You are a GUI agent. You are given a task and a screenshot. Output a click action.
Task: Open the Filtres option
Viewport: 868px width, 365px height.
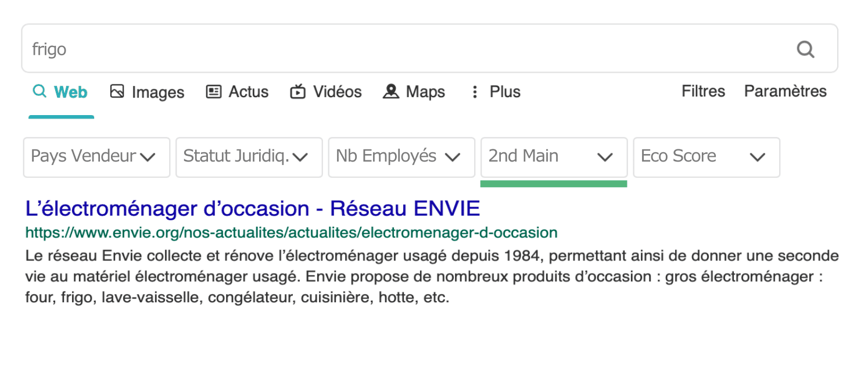[x=703, y=91]
